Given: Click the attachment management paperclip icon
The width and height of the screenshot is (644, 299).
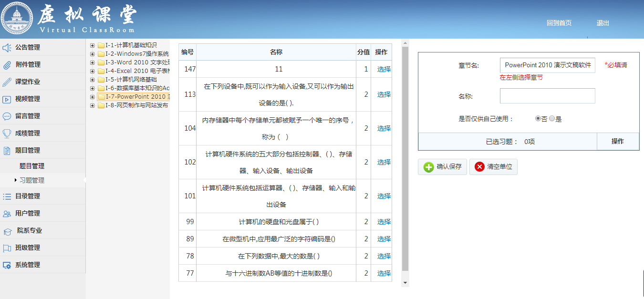Looking at the screenshot, I should coord(7,65).
